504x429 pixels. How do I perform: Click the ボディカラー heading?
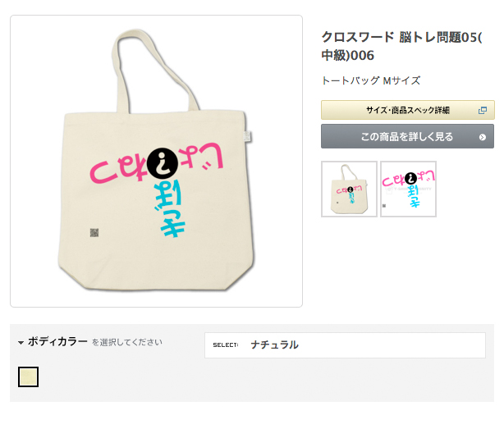point(57,342)
